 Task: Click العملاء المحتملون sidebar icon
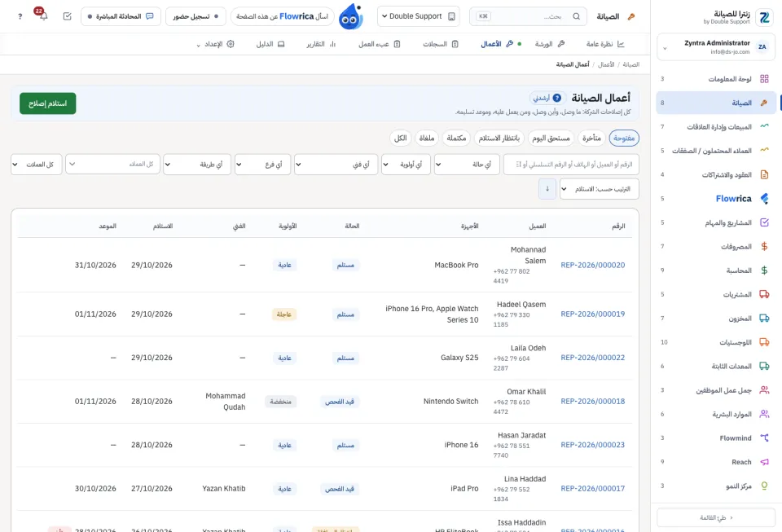(x=764, y=151)
